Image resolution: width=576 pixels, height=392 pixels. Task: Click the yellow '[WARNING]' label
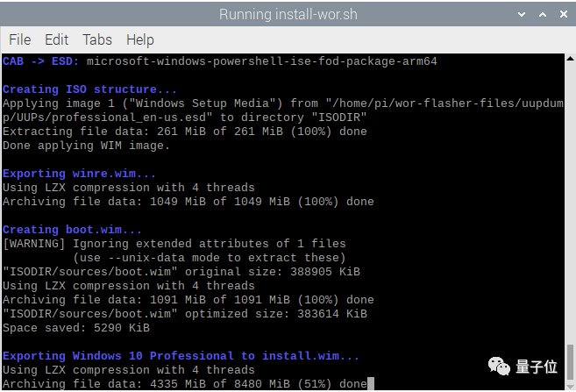33,244
